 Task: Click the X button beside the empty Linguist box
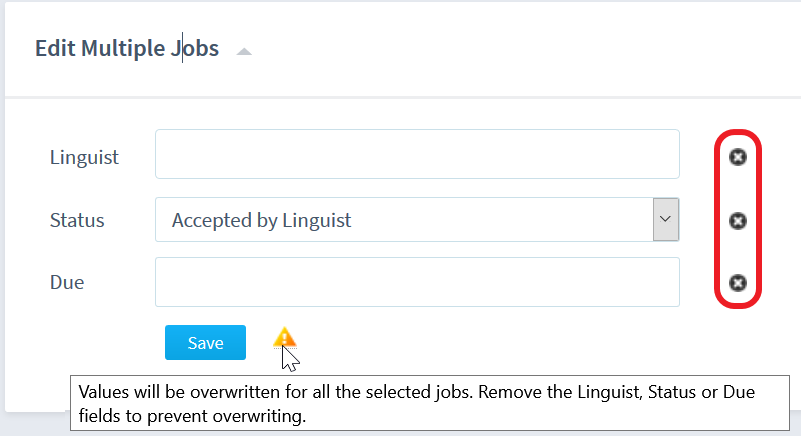tap(738, 157)
